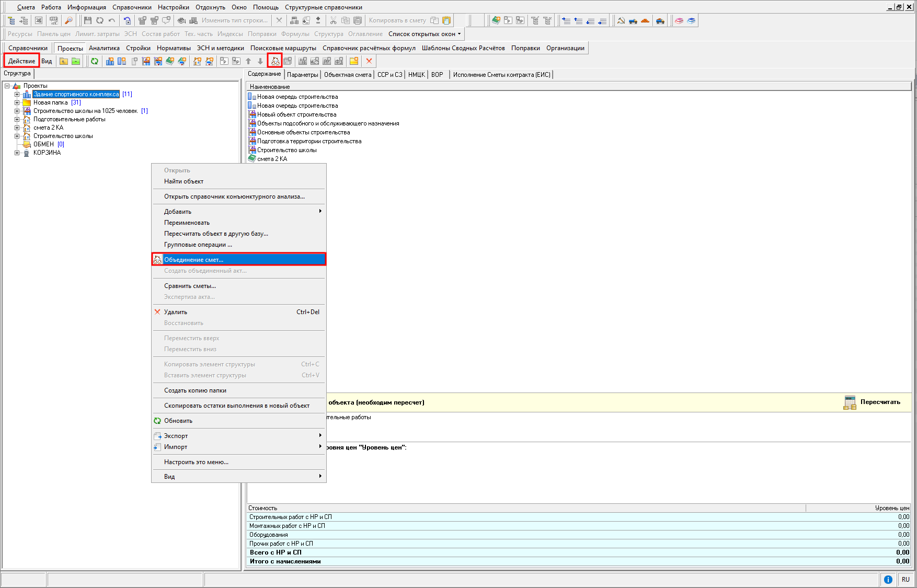Click the info icon in the status bar

point(888,579)
